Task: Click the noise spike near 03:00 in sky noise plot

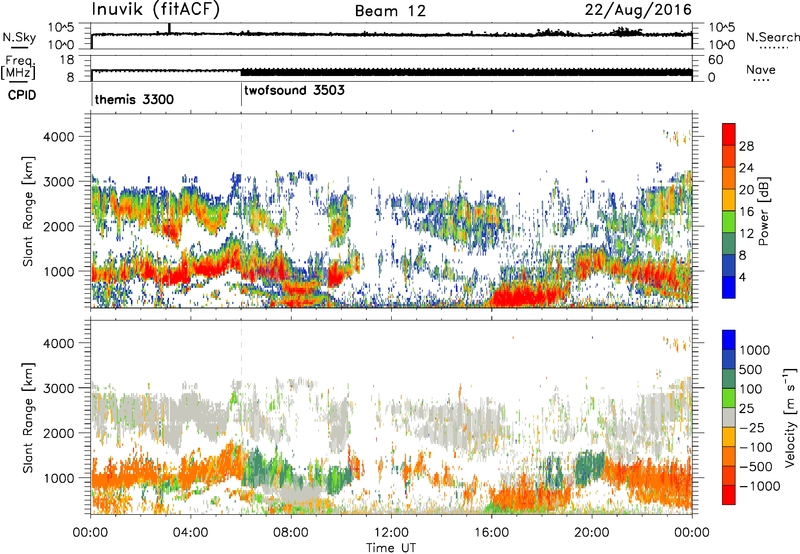Action: click(x=169, y=29)
